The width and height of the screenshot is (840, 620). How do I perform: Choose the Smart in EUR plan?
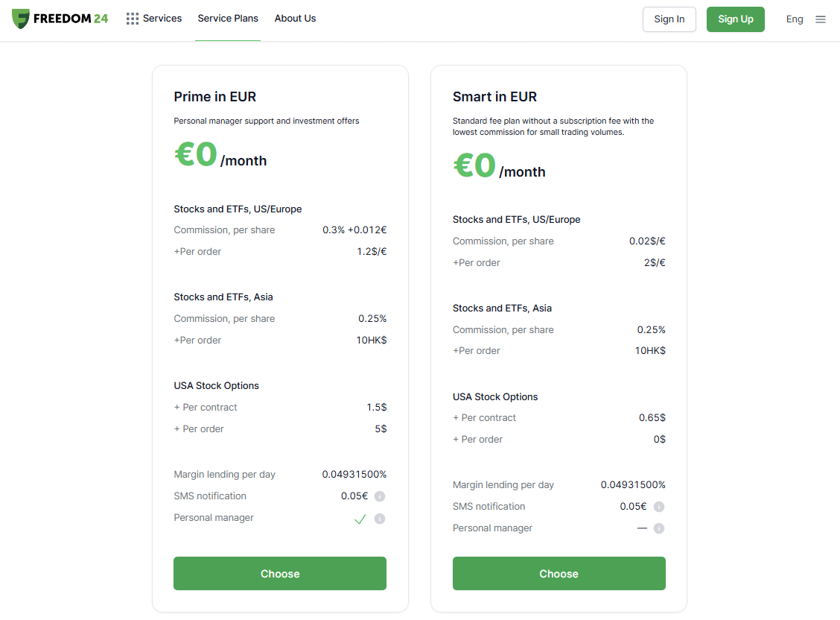(x=559, y=573)
